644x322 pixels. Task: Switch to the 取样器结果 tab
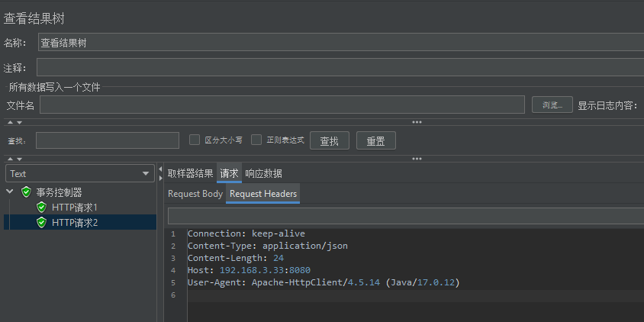point(190,173)
